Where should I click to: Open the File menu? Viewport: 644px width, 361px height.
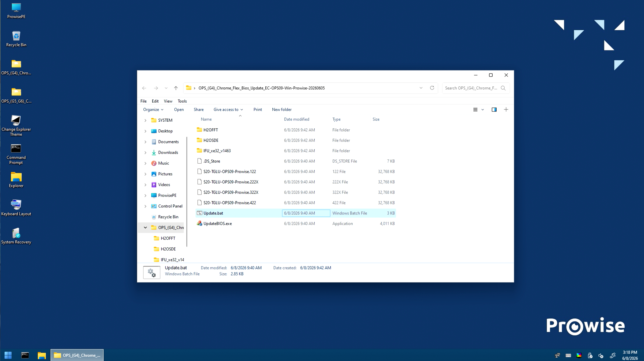coord(143,101)
